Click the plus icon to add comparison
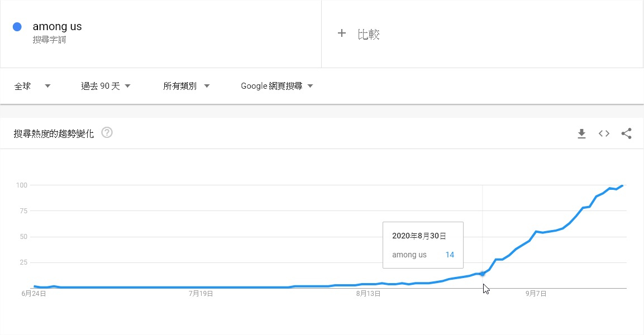This screenshot has width=644, height=335. pyautogui.click(x=342, y=33)
